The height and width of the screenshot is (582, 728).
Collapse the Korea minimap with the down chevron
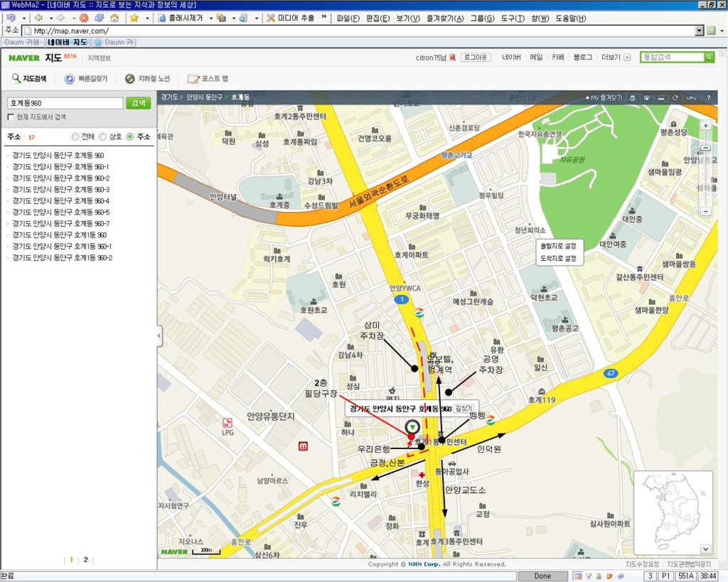[x=706, y=549]
